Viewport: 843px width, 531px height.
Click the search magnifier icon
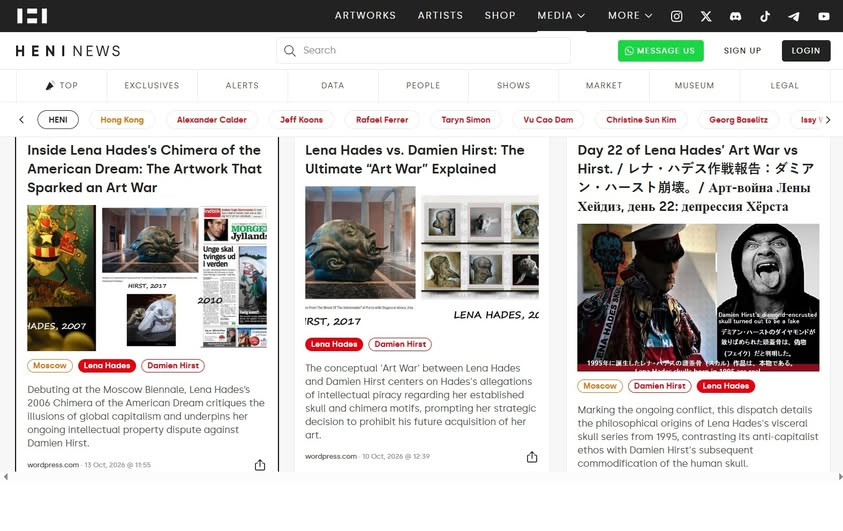tap(290, 51)
